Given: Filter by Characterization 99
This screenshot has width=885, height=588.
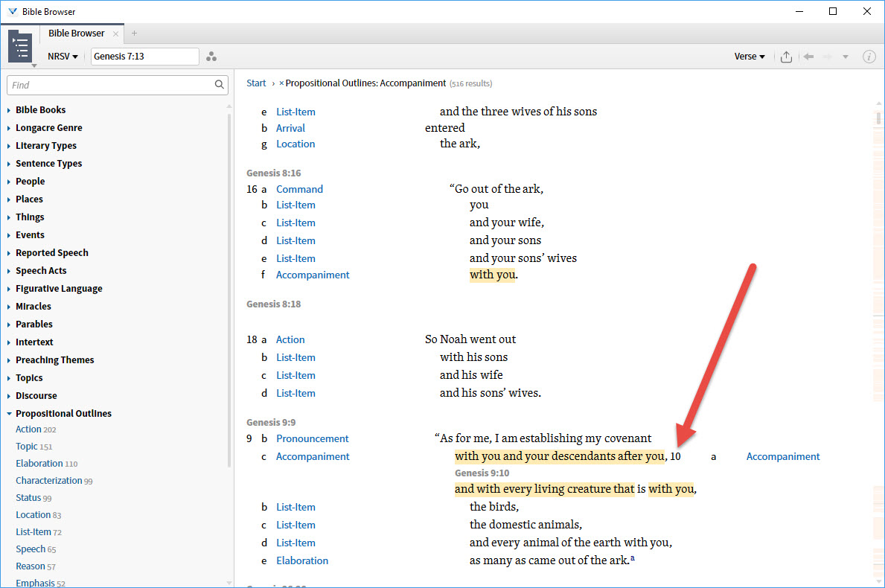Looking at the screenshot, I should [54, 481].
